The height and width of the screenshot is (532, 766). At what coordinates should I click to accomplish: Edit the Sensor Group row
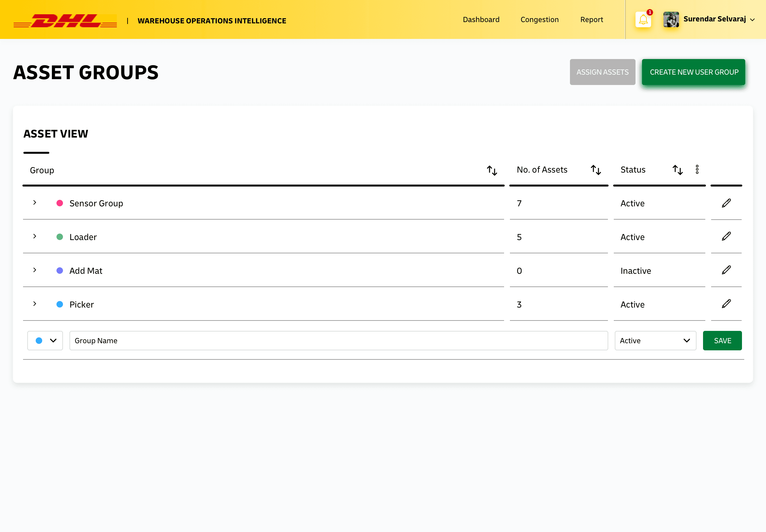point(726,203)
